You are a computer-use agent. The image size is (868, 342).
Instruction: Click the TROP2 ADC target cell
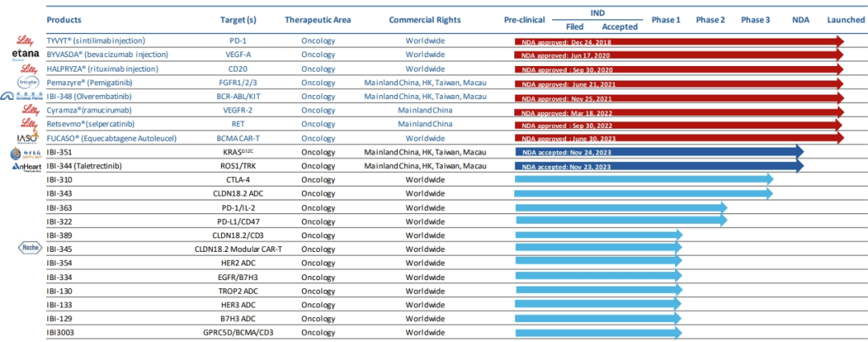click(238, 291)
